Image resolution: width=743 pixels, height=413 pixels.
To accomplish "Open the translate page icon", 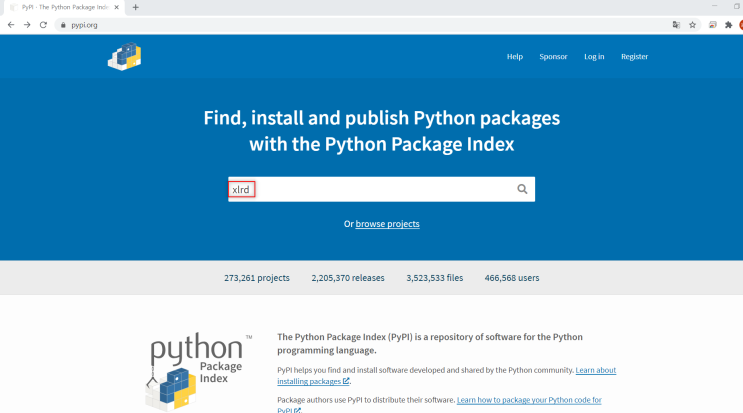I will coord(676,25).
